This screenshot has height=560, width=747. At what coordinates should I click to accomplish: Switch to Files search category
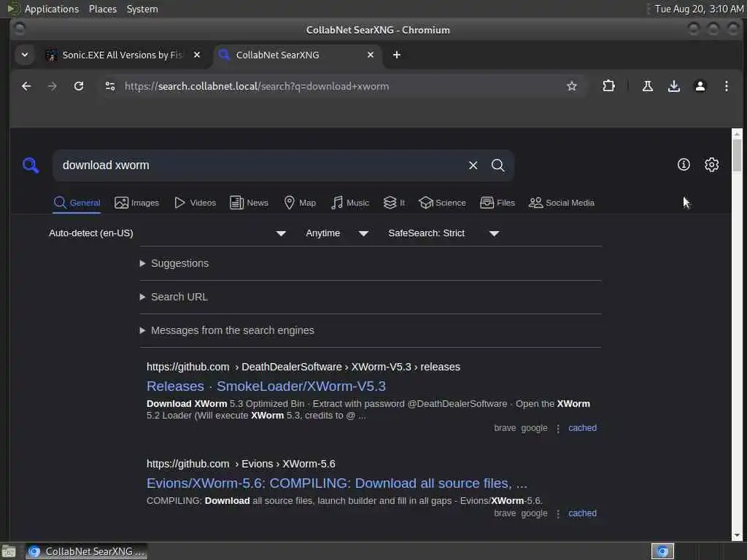[x=498, y=203]
